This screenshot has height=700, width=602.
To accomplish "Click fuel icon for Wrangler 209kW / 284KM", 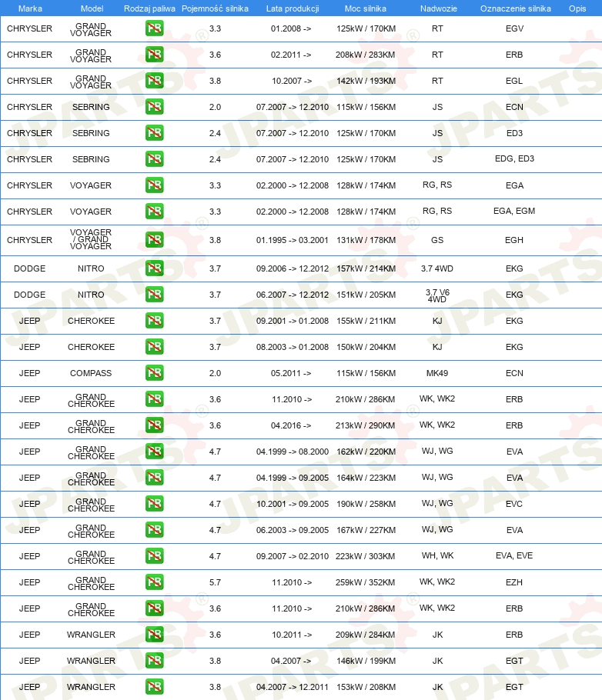I will 154,635.
